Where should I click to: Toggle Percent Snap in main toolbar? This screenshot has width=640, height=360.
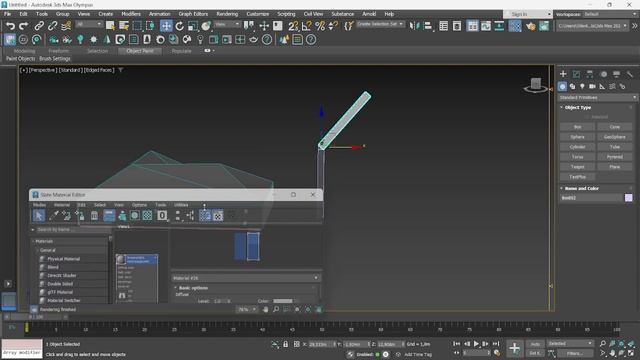(x=320, y=26)
